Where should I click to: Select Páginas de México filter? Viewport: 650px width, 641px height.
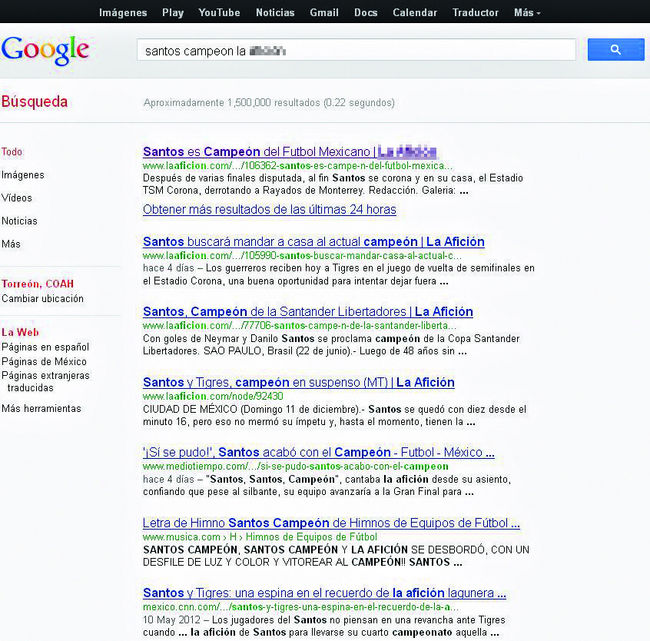(x=44, y=361)
